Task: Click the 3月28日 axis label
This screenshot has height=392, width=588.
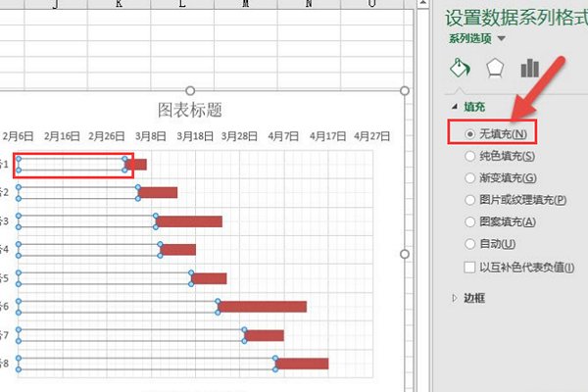Action: (x=239, y=136)
